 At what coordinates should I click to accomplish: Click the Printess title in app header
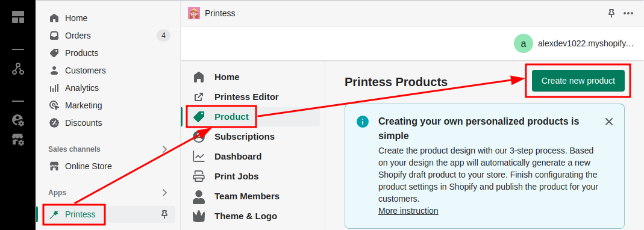point(220,13)
